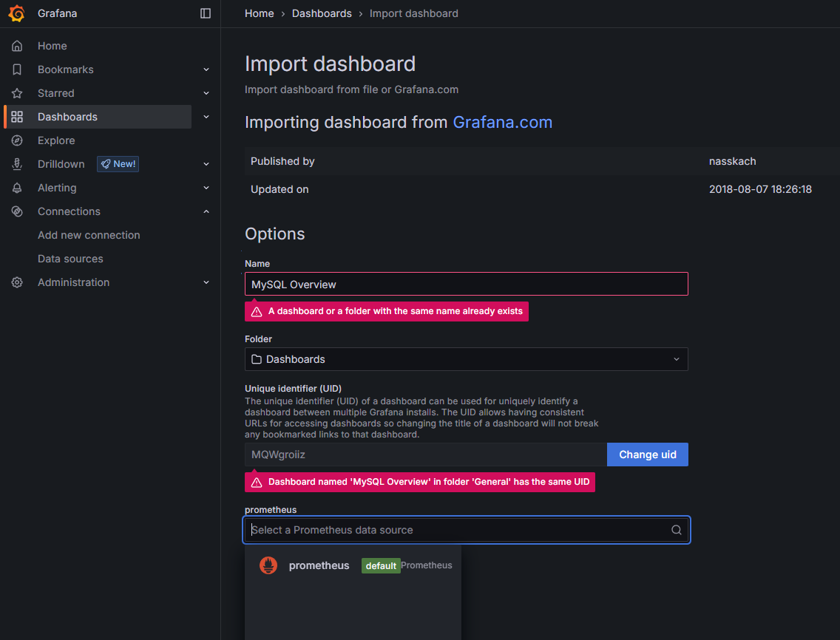Click the Grafana title text in sidebar header
Viewport: 840px width, 640px height.
click(58, 13)
